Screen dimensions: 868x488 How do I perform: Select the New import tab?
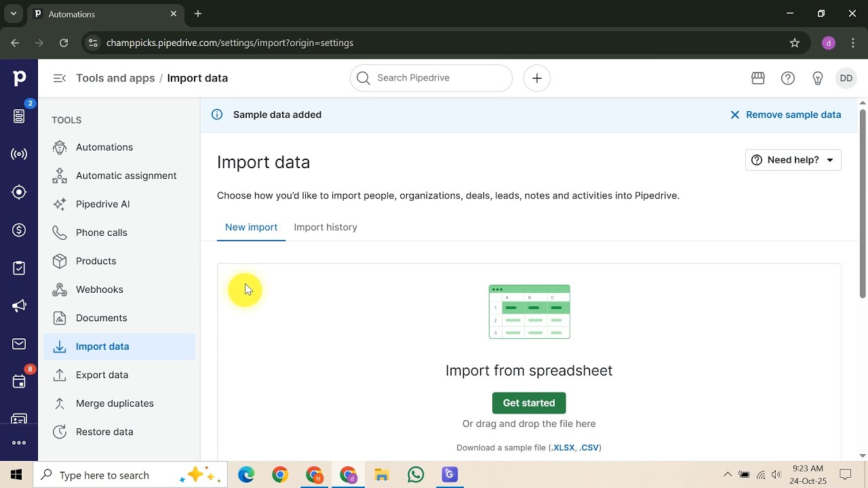(x=251, y=227)
